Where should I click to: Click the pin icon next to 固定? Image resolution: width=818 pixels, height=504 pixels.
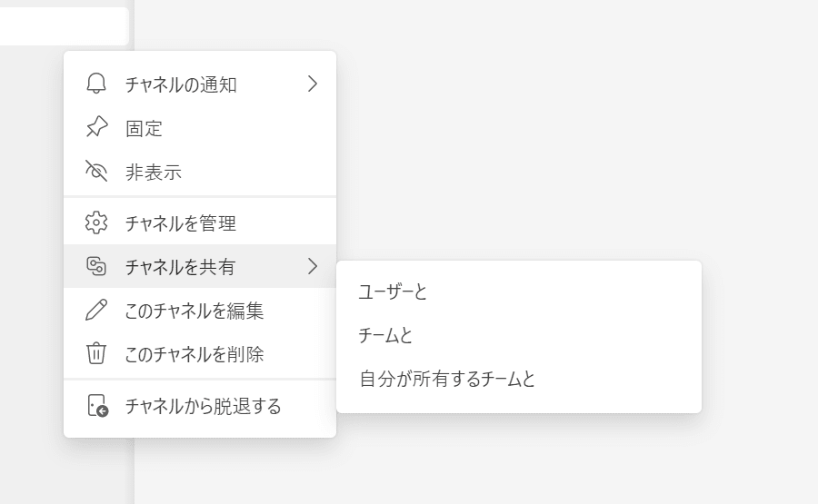(x=96, y=128)
